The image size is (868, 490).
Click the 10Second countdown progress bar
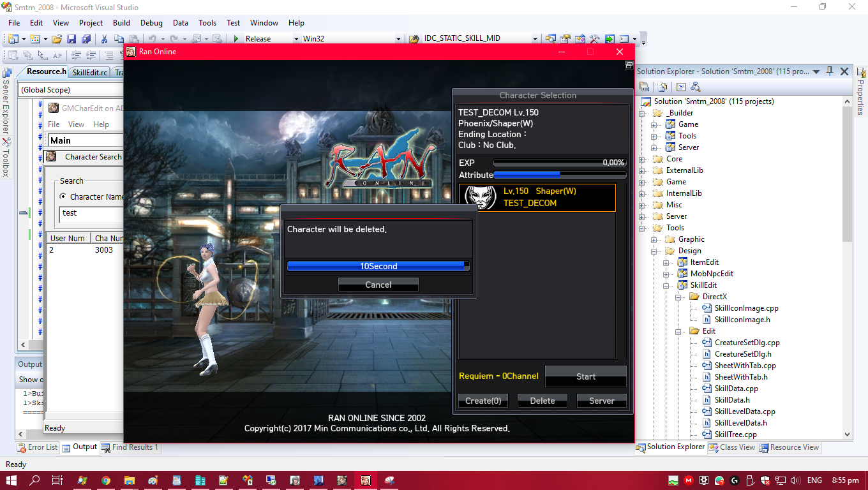[378, 266]
